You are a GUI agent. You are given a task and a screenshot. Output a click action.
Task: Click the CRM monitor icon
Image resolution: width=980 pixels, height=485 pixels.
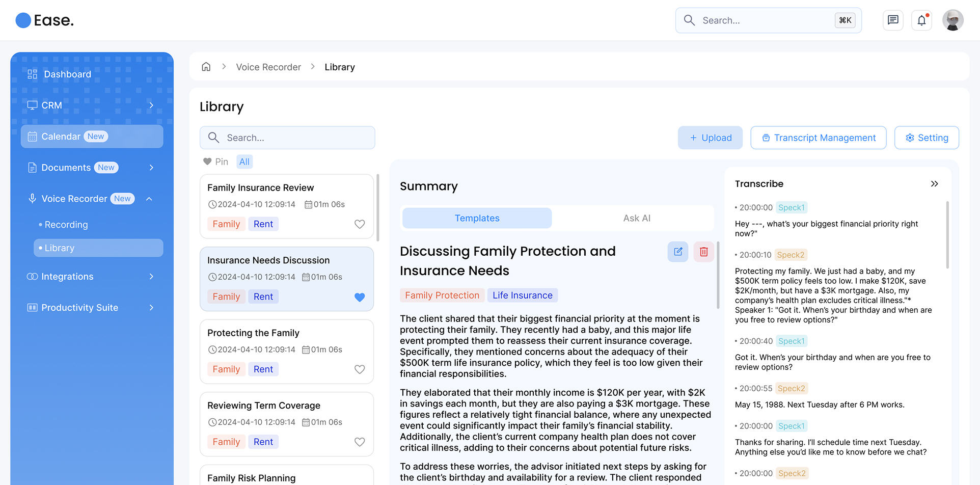click(32, 105)
